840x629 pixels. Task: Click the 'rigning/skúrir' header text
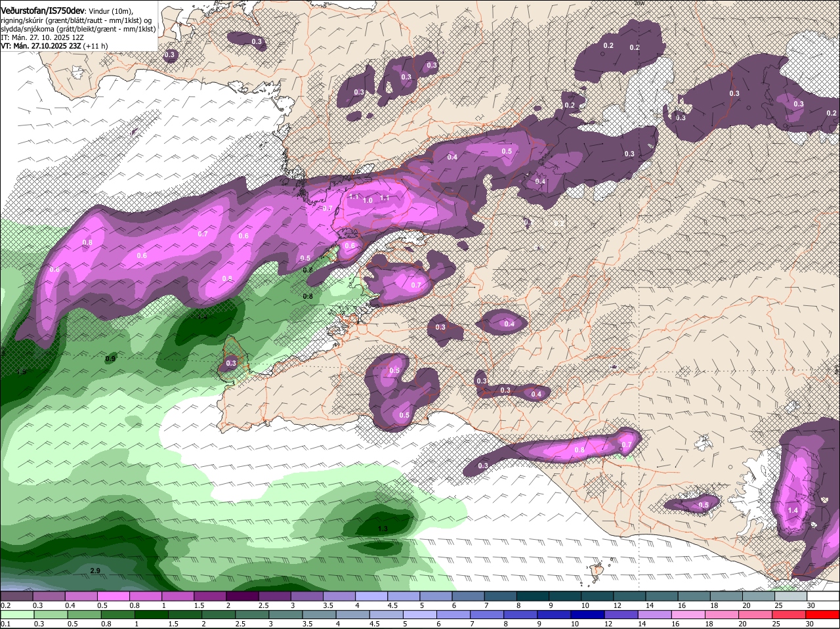pos(23,20)
